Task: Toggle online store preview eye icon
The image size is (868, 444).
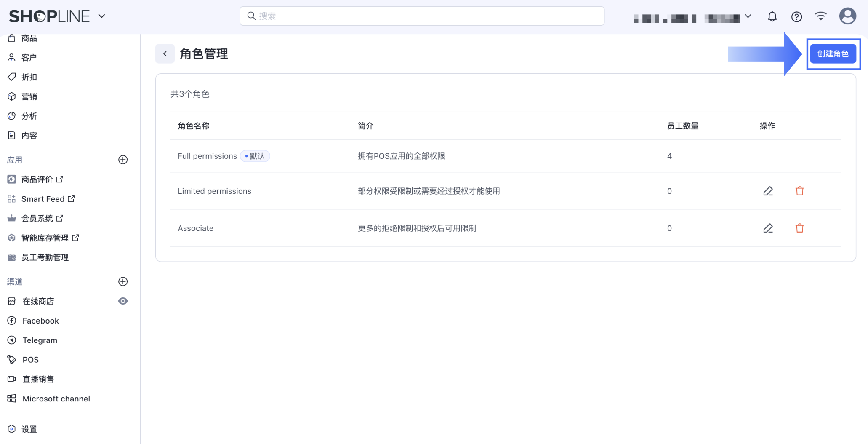Action: (x=123, y=301)
